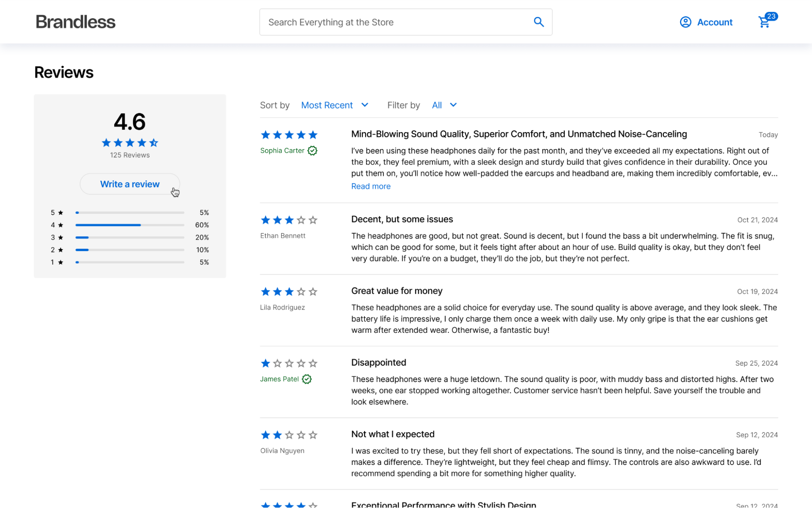Select the 3 star rating bar row
This screenshot has width=812, height=508.
coord(130,237)
